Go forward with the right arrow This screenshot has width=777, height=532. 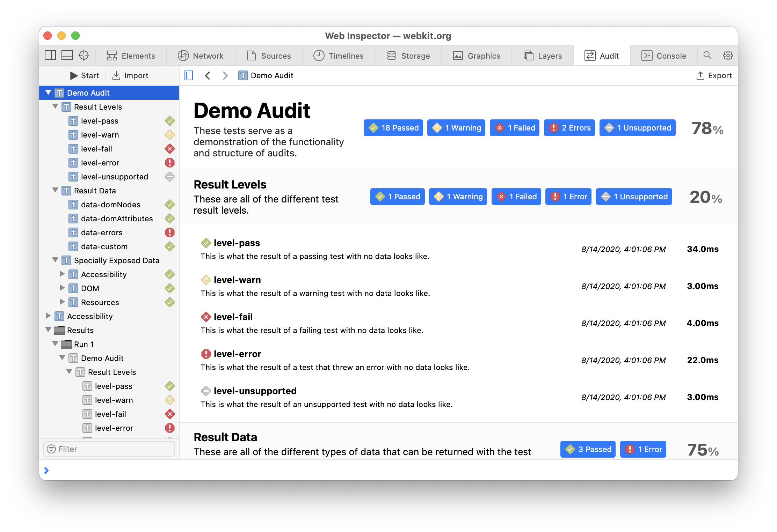[225, 75]
